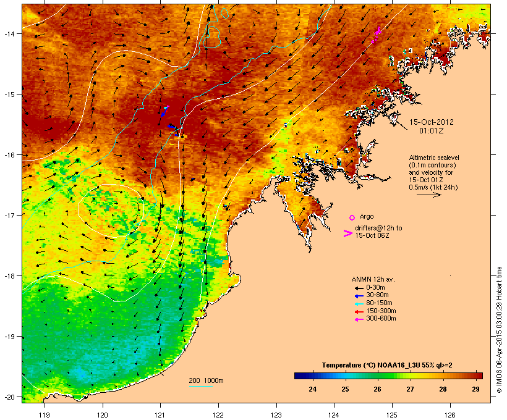
Task: Click the latitude axis label '-15'
Action: tap(9, 94)
